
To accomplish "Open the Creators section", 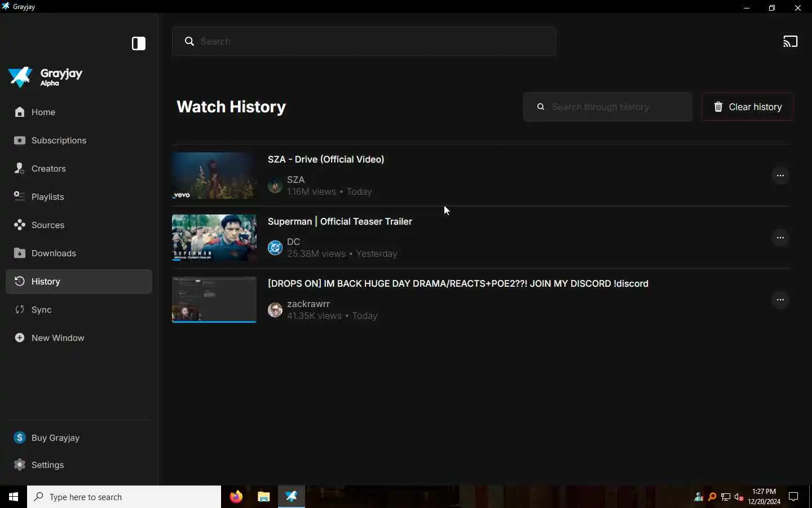I will click(79, 169).
